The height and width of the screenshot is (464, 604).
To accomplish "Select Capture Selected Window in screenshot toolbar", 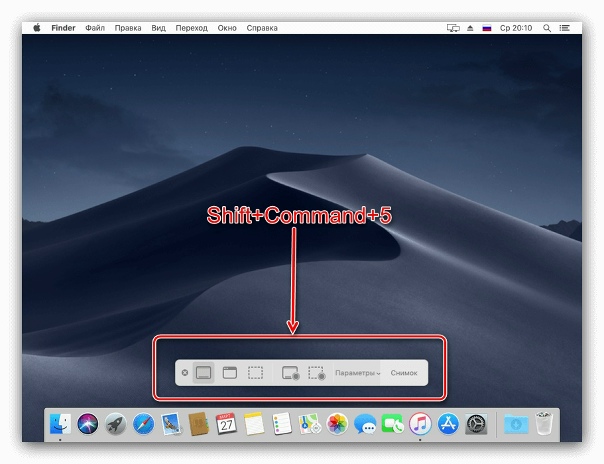I will tap(230, 373).
